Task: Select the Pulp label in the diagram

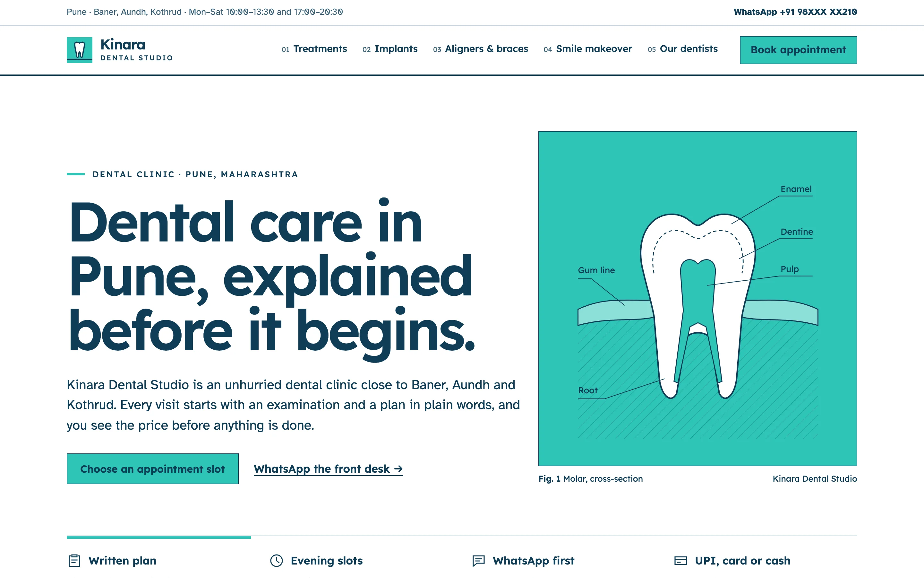Action: pos(789,269)
